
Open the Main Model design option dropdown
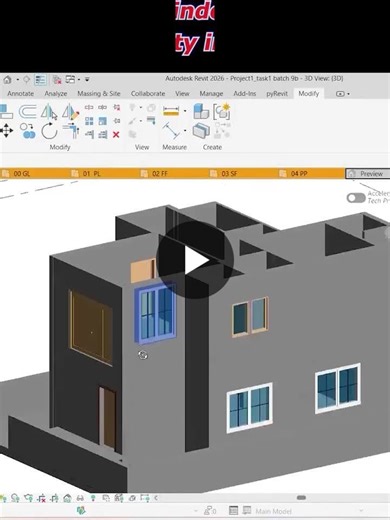tap(361, 511)
